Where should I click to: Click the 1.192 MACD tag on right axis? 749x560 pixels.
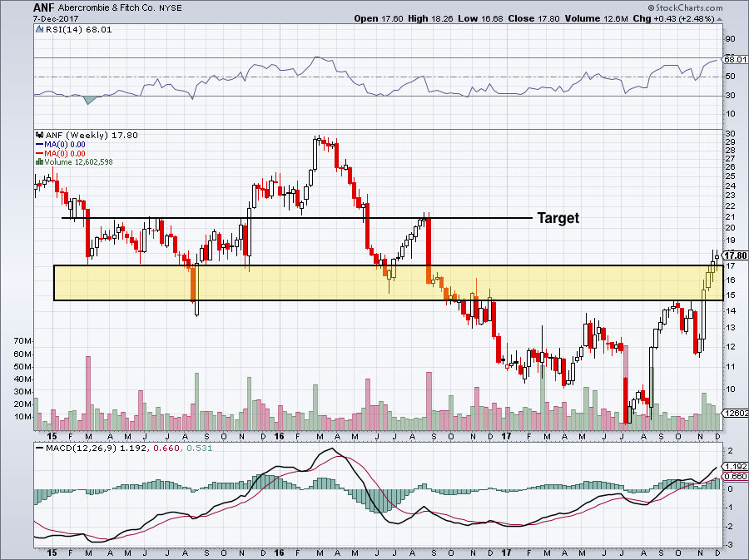(737, 467)
